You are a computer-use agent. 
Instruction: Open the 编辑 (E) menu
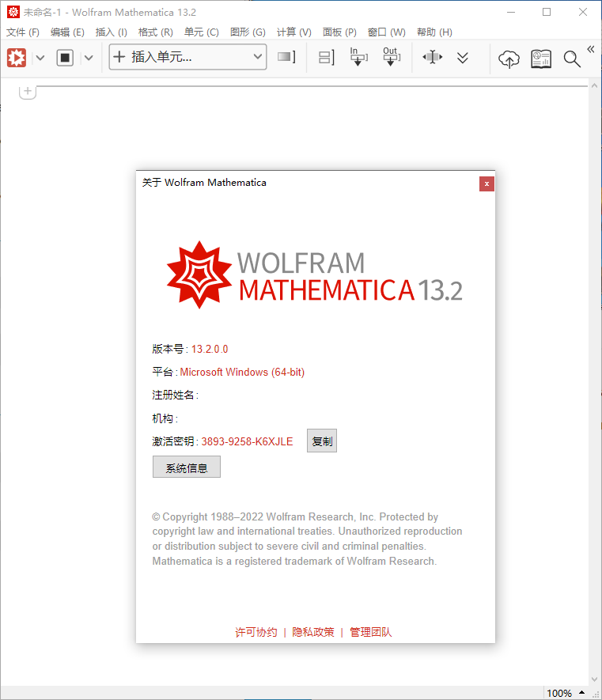(x=67, y=32)
